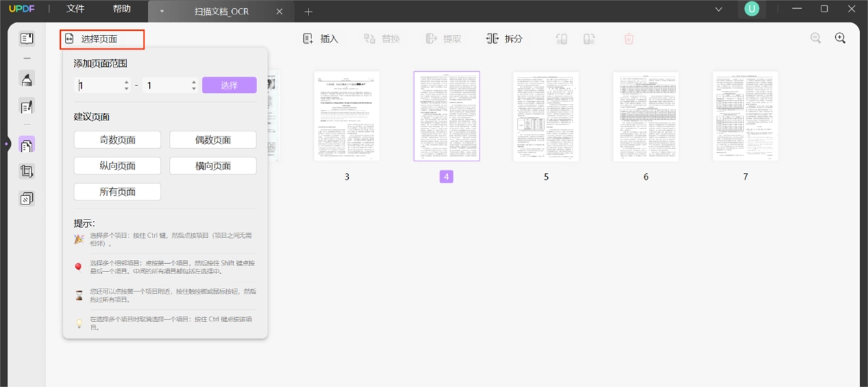The width and height of the screenshot is (868, 387).
Task: Click the zoom in magnifier icon
Action: [841, 38]
